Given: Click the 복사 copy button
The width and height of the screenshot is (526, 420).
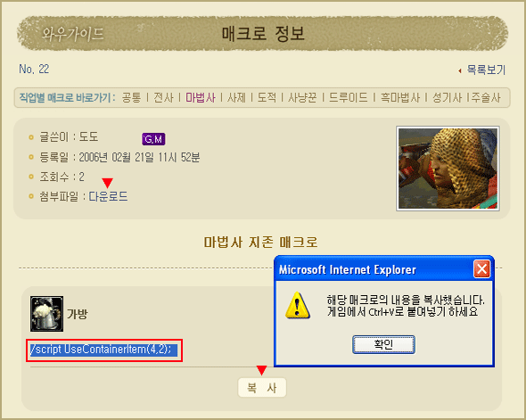Looking at the screenshot, I should (262, 388).
